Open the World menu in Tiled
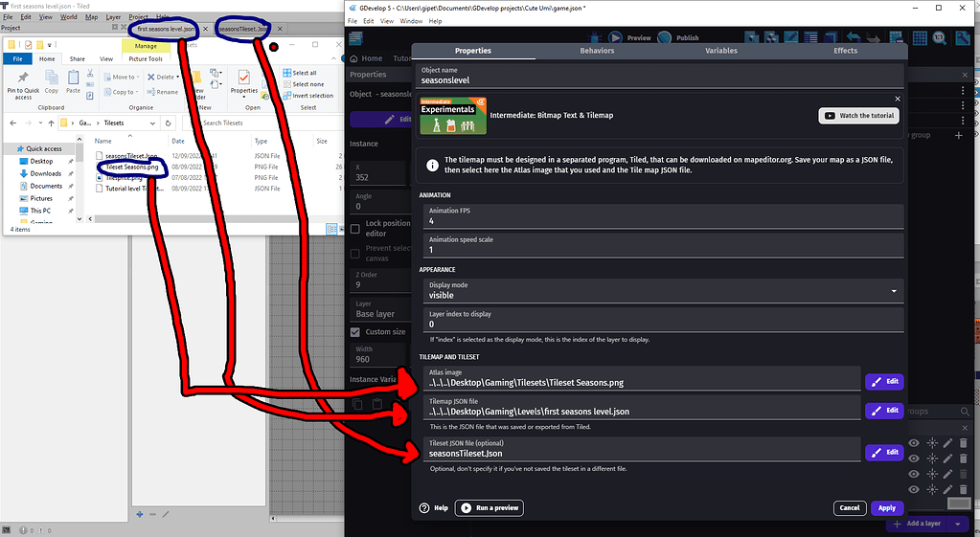Viewport: 980px width, 537px height. point(69,17)
